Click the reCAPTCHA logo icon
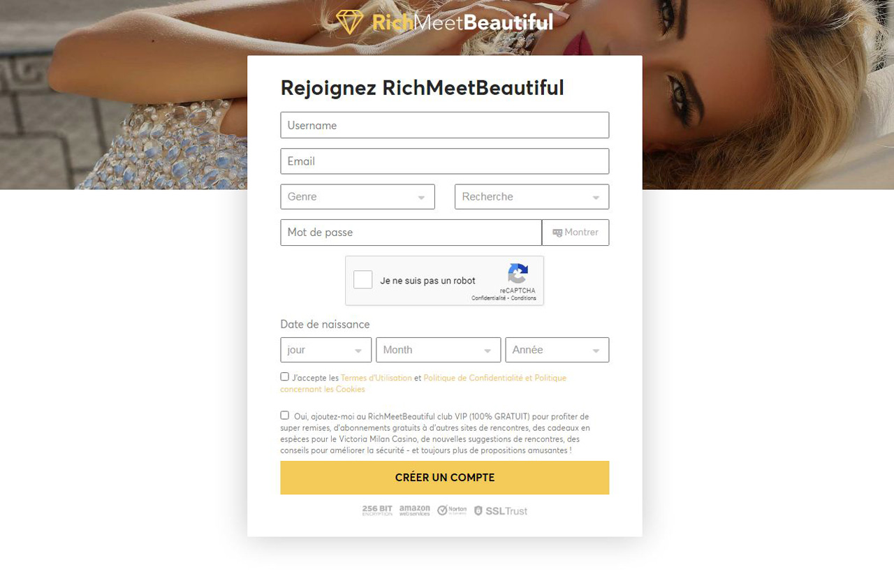This screenshot has width=894, height=588. (518, 274)
